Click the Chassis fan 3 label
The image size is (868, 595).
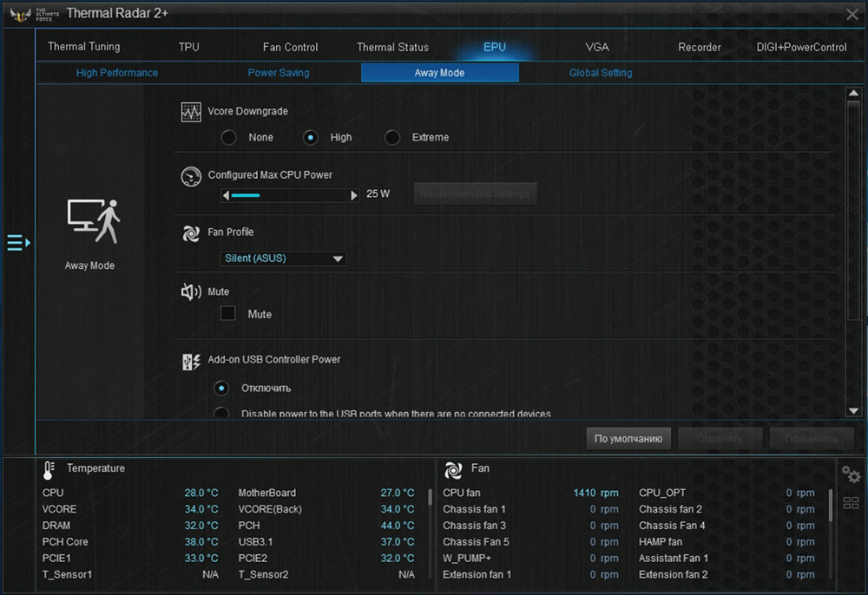coord(474,526)
